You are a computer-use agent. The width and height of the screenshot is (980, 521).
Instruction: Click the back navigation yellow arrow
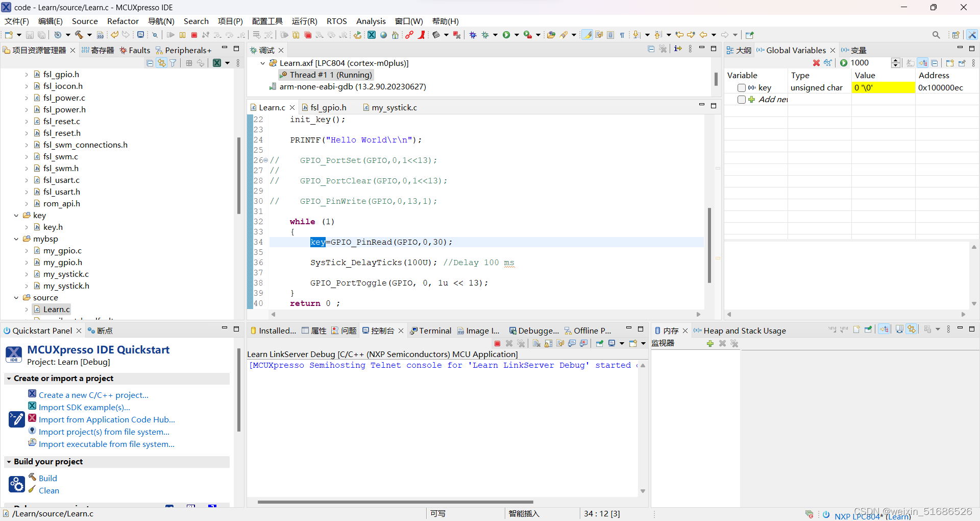tap(703, 35)
